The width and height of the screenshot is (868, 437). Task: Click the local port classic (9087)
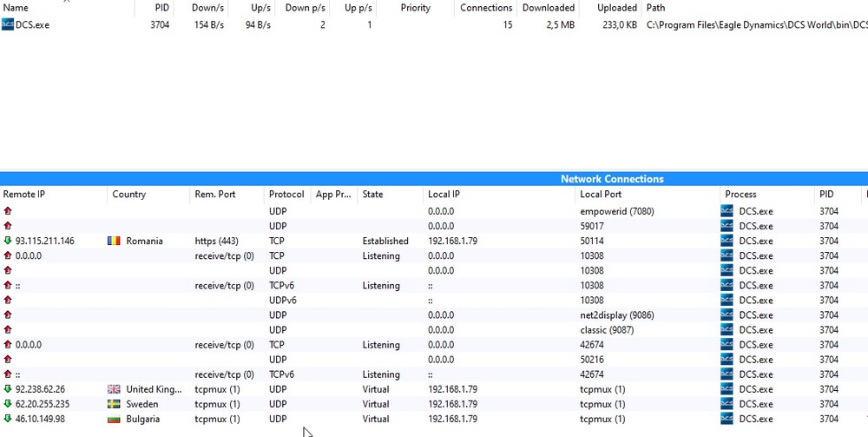(607, 330)
